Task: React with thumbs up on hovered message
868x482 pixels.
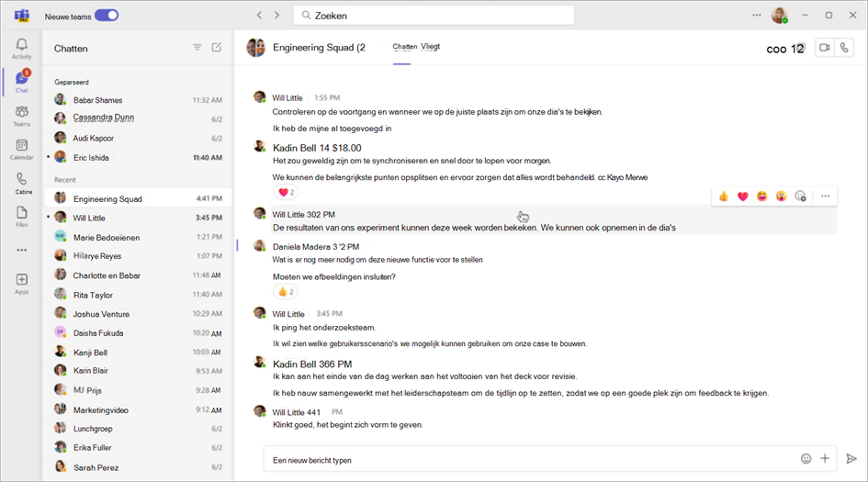Action: [724, 196]
